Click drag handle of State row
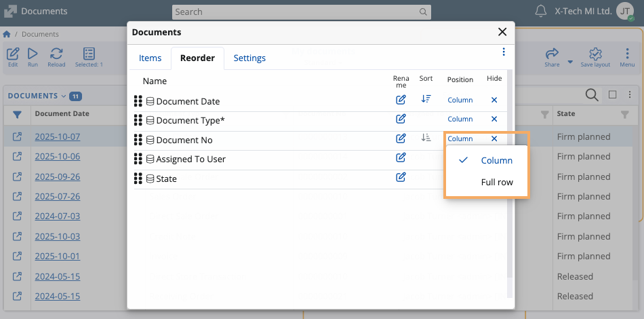 [138, 179]
